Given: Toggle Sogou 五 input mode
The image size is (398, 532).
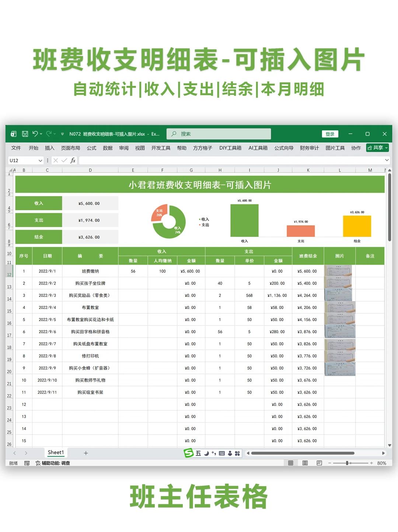Looking at the screenshot, I should tap(198, 453).
